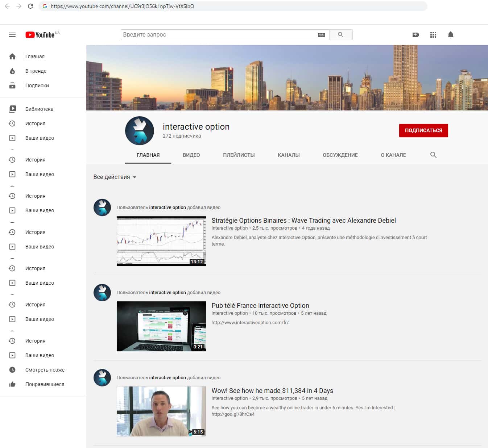
Task: Switch to the ГЛАВНАЯ tab
Action: (x=148, y=155)
